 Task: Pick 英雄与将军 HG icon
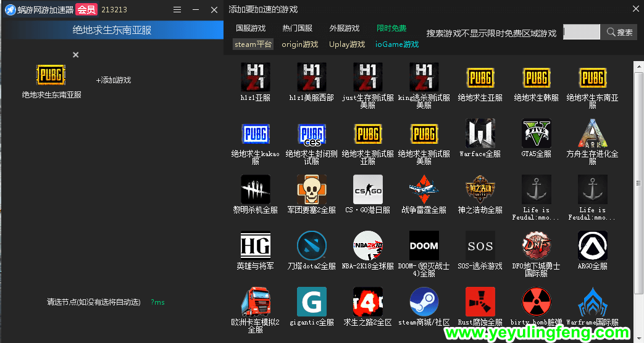(x=256, y=246)
